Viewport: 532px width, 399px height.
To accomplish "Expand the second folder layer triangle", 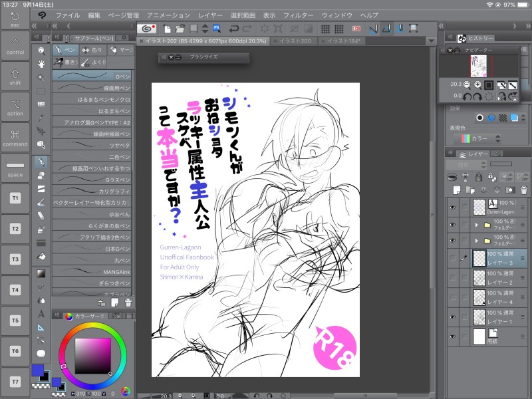I will point(477,241).
